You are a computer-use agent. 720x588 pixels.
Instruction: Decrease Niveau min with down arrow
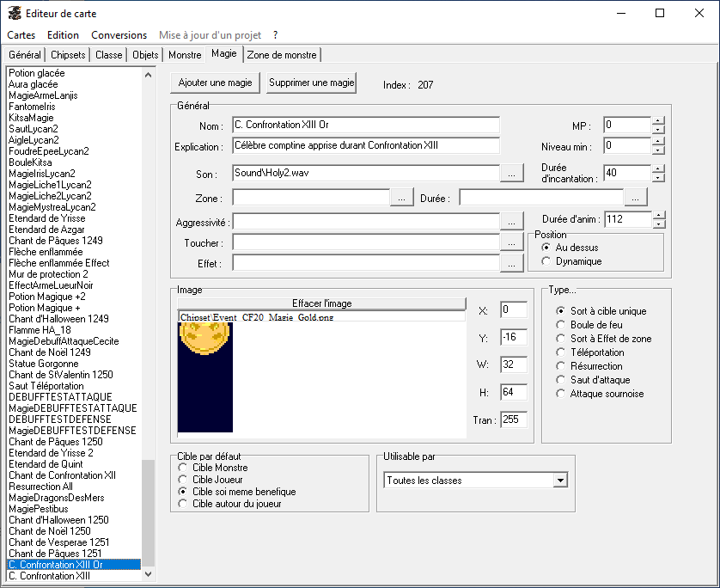point(658,150)
